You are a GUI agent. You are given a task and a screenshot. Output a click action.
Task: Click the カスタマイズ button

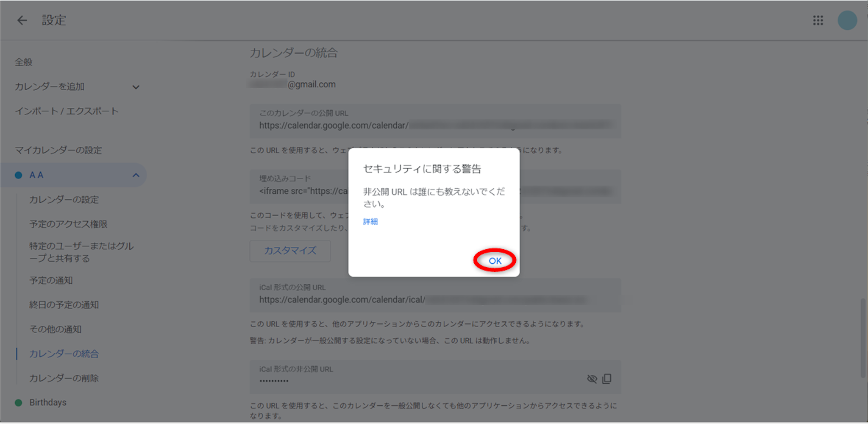pos(290,251)
